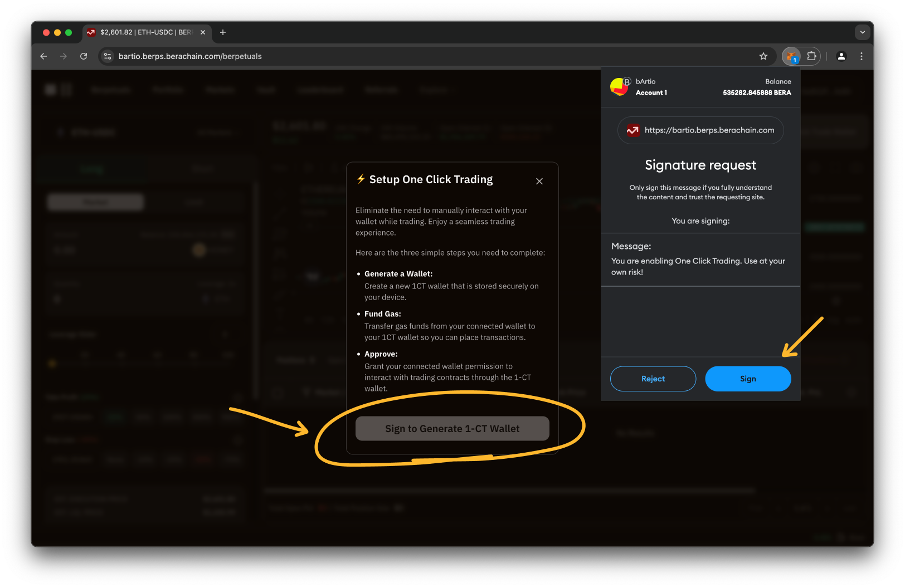Close the Setup One Click Trading dialog

[539, 181]
